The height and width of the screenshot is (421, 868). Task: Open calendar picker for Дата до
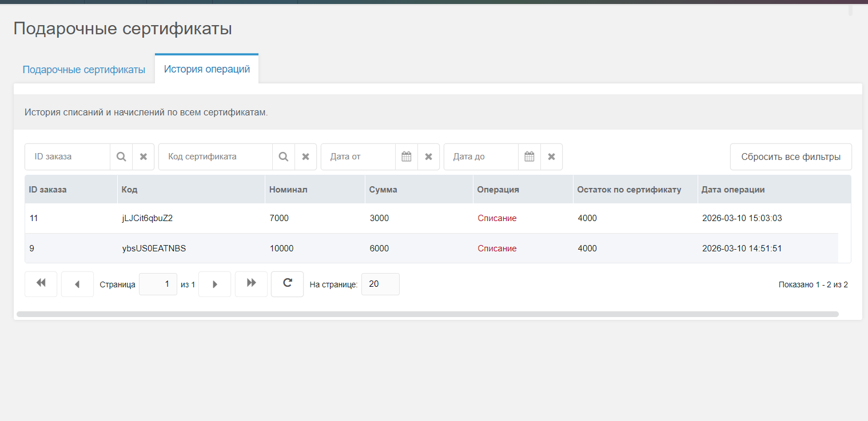[529, 157]
